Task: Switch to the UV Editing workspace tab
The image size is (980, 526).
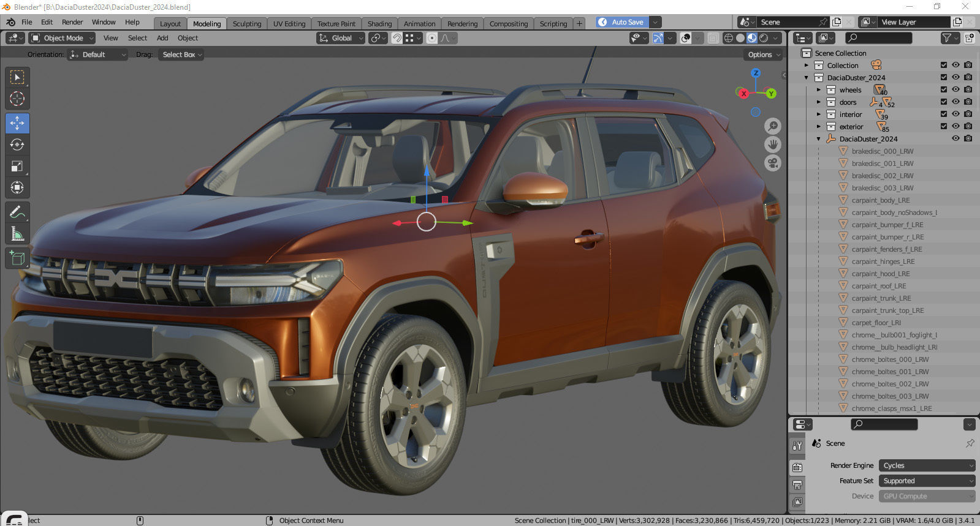Action: 289,24
